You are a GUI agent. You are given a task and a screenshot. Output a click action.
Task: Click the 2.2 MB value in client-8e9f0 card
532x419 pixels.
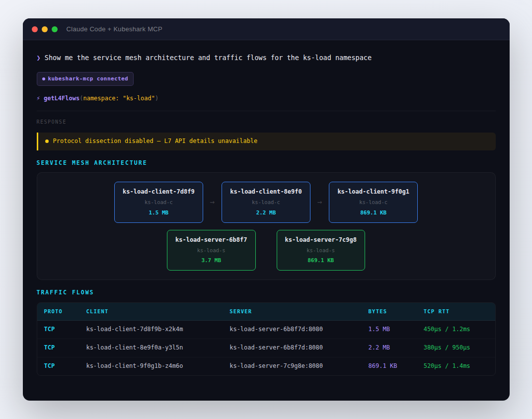pyautogui.click(x=266, y=212)
